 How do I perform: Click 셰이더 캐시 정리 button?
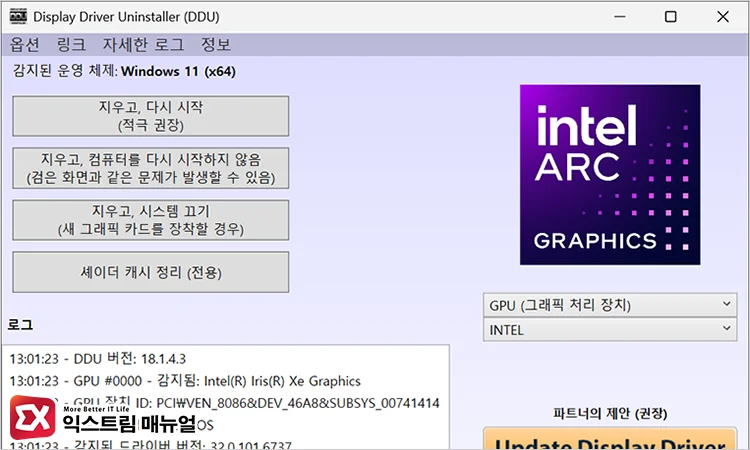pos(151,272)
